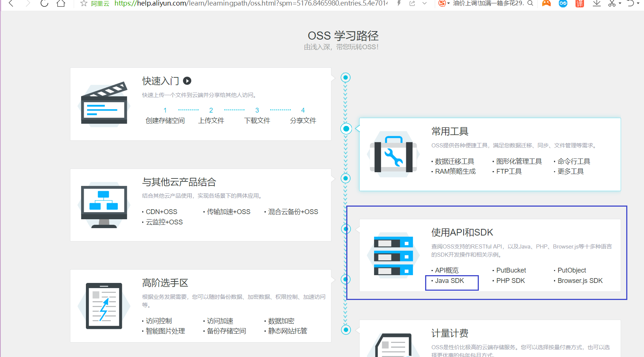Open 数据加密 link
This screenshot has height=357, width=644.
click(281, 321)
